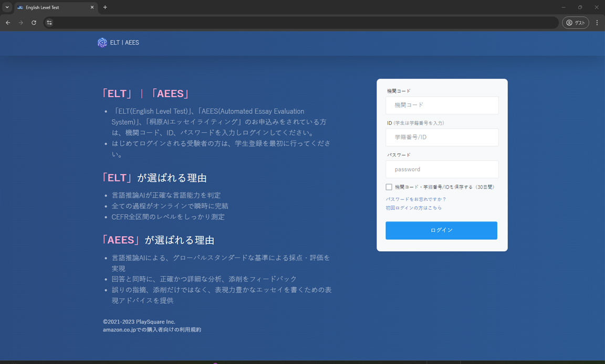Open the tab search dropdown arrow

point(7,7)
